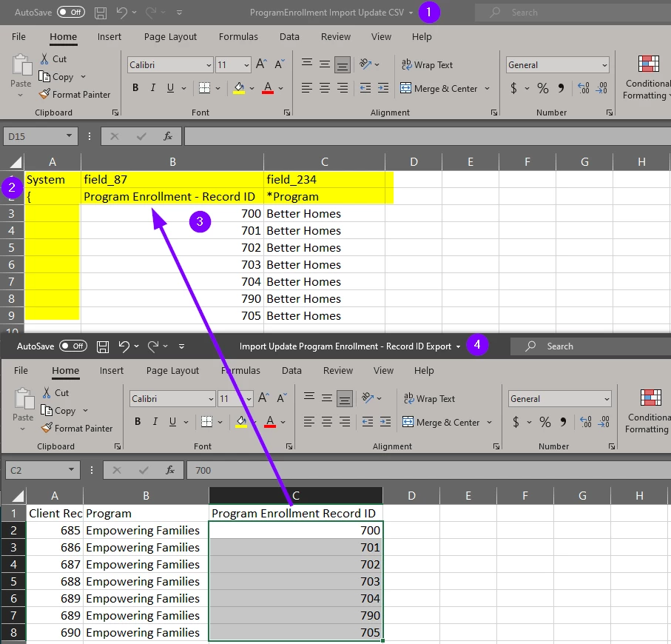Screen dimensions: 671x644
Task: Open Insert tab in top window
Action: [109, 37]
